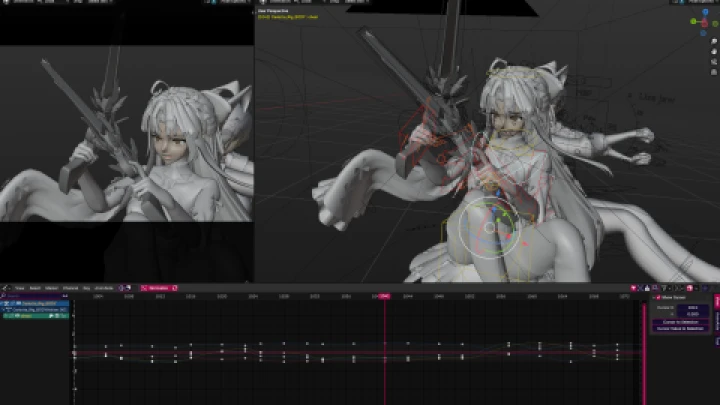Open the Select menu in Graph Editor

click(x=35, y=288)
